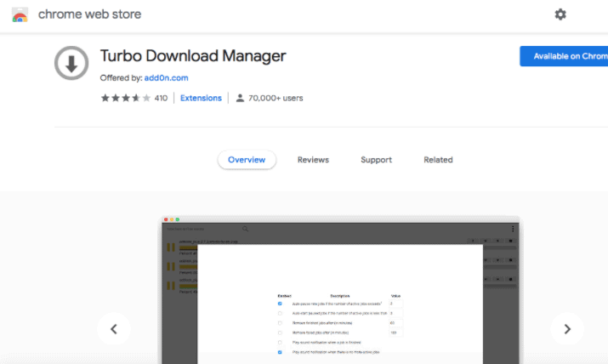Click the users person icon

click(x=240, y=98)
